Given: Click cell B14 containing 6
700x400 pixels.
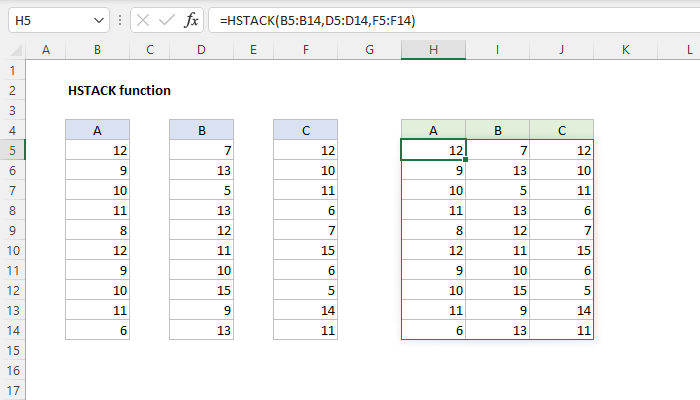Looking at the screenshot, I should click(97, 330).
